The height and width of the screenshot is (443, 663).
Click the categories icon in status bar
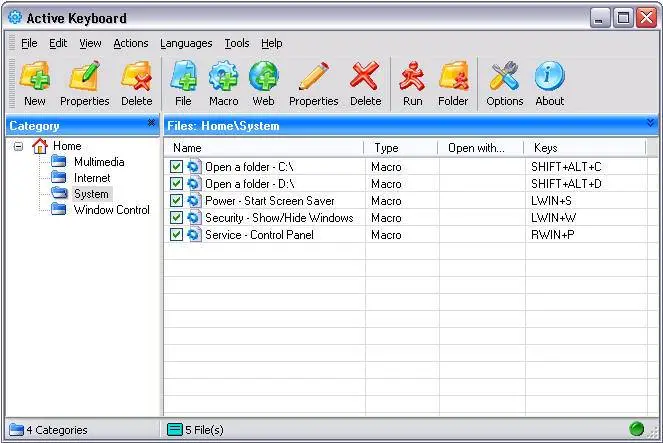[16, 429]
